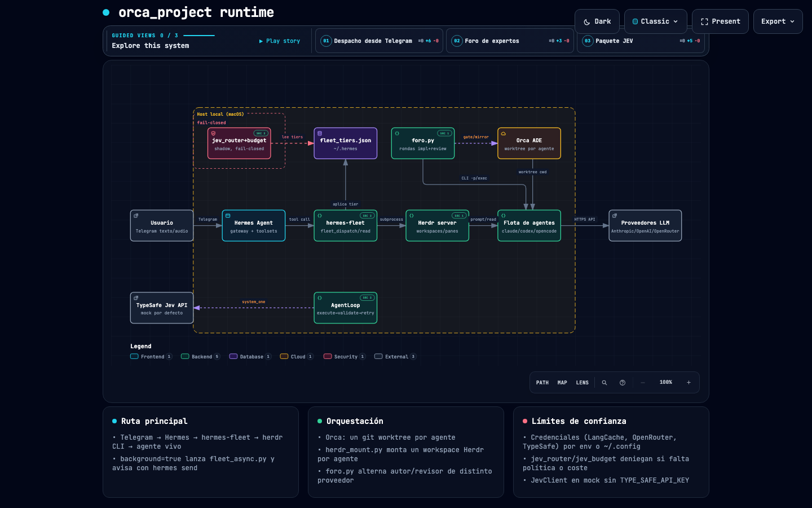Click the cloud icon on Orca ADE node
The image size is (812, 508).
[504, 134]
